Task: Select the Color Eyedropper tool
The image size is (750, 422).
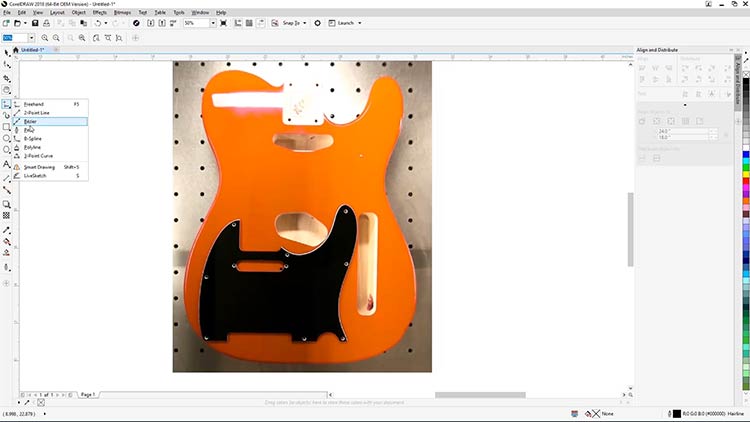Action: point(6,230)
